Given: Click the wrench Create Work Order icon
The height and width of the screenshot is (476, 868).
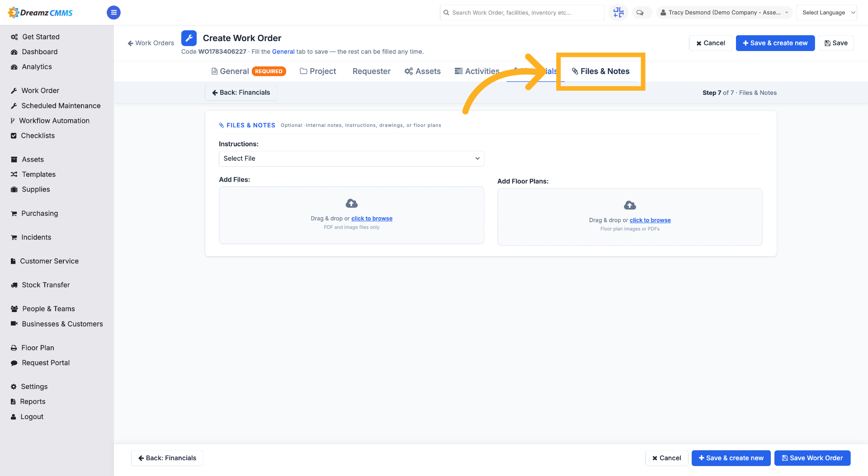Looking at the screenshot, I should (189, 38).
